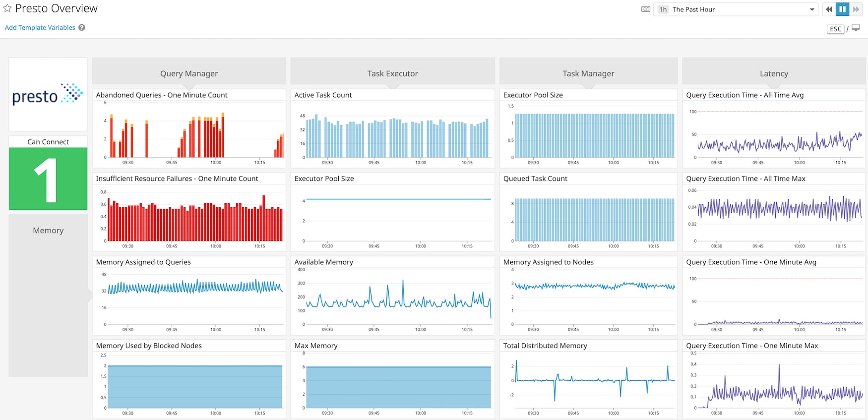
Task: Pause live dashboard updates
Action: (842, 9)
